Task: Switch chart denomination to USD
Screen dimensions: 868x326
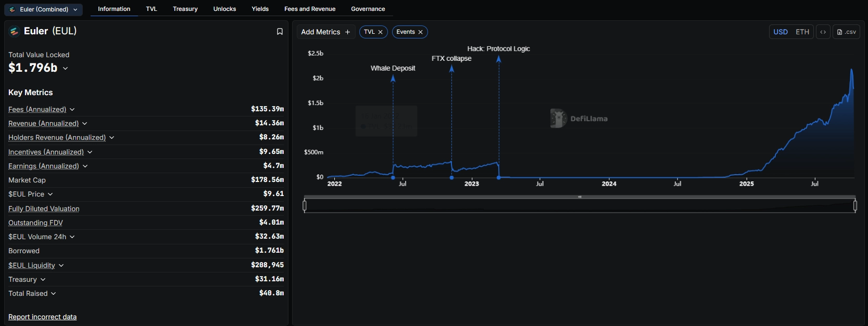Action: tap(781, 32)
